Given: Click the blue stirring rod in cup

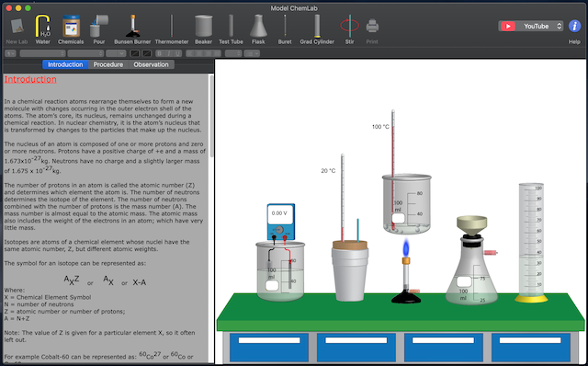Looking at the screenshot, I should click(x=358, y=230).
